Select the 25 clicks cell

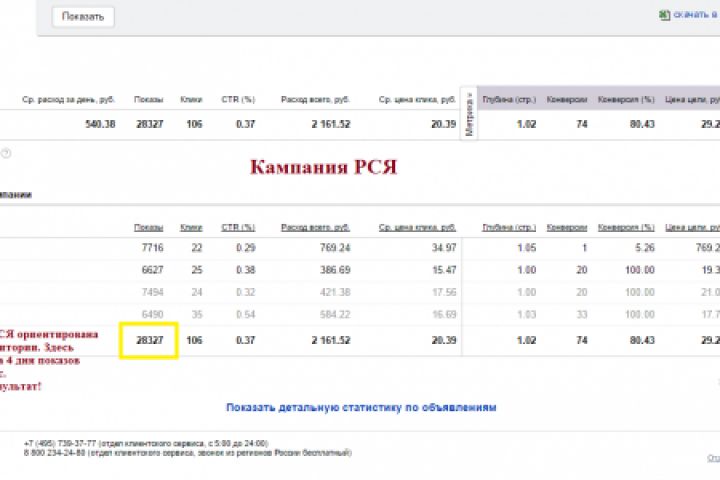[197, 270]
